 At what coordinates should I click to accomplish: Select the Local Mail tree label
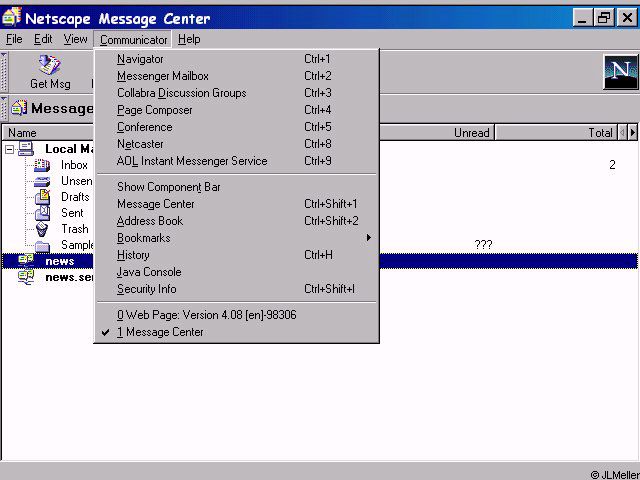69,149
